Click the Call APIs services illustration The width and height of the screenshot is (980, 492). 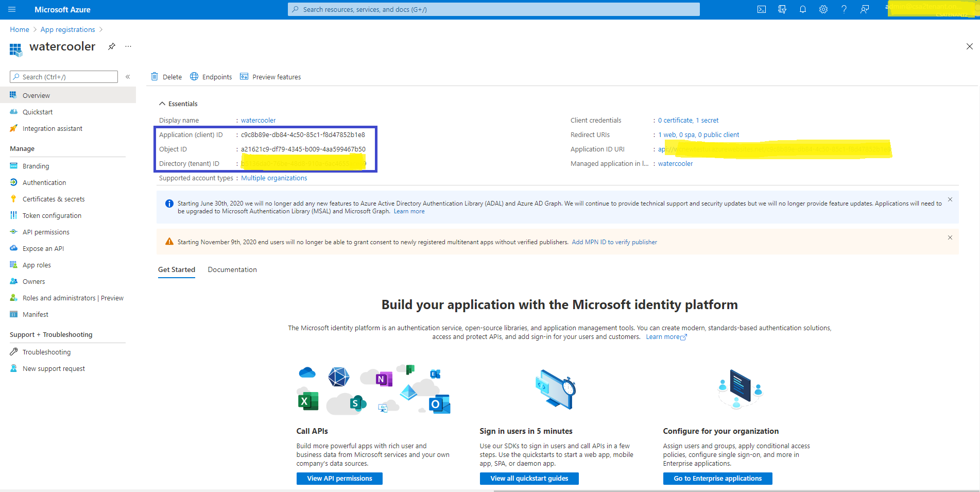(374, 390)
